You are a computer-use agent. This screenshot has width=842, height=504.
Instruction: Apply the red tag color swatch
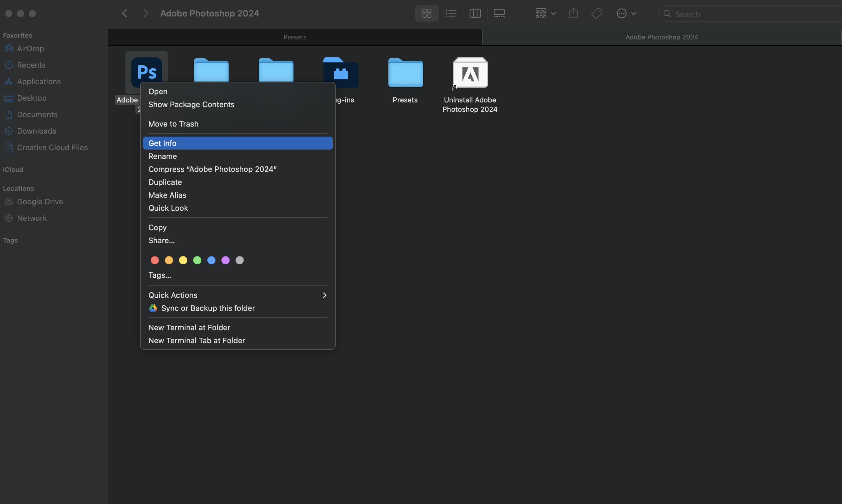coord(155,260)
